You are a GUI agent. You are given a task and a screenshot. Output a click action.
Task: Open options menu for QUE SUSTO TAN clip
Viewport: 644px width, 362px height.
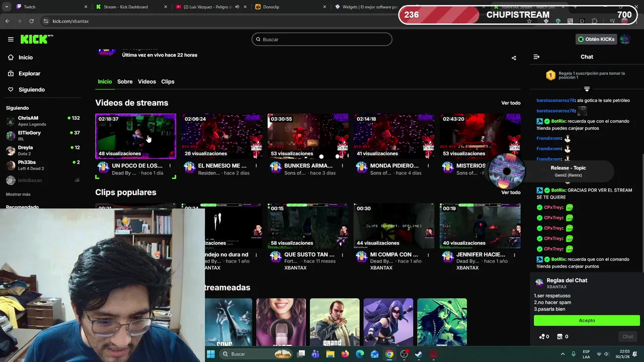pos(342,255)
